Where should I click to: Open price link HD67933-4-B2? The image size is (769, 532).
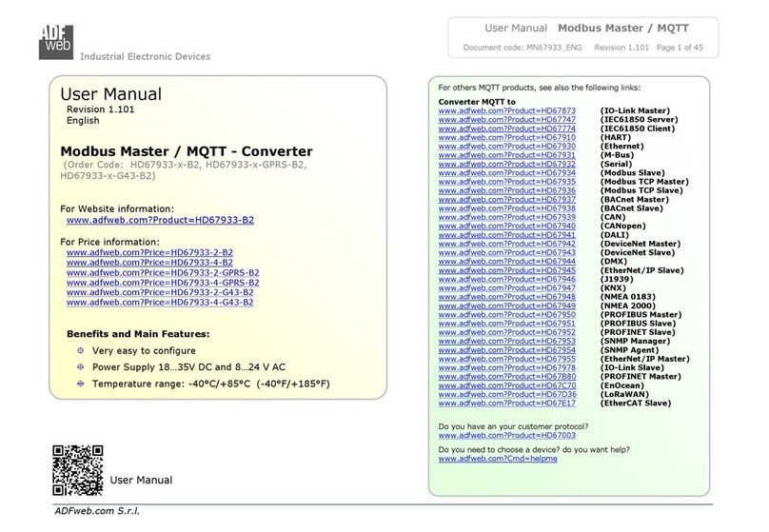(149, 263)
